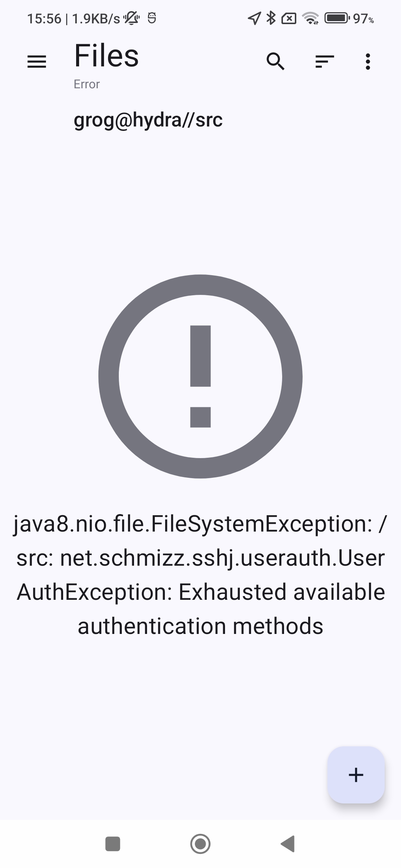
Task: Tap the Android home circle button
Action: click(x=200, y=844)
